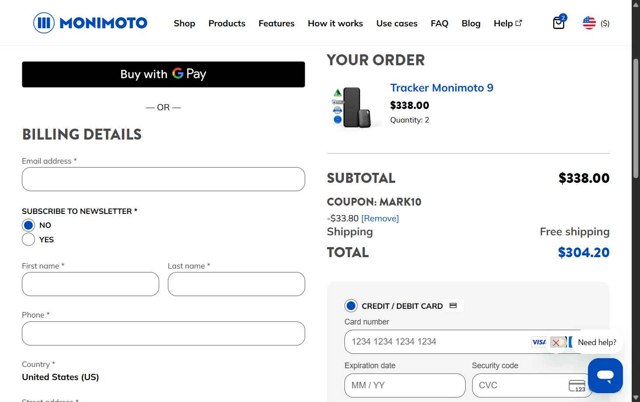Click the Tracker Monimoto 9 thumbnail
Screen dimensions: 640x402
pos(353,107)
